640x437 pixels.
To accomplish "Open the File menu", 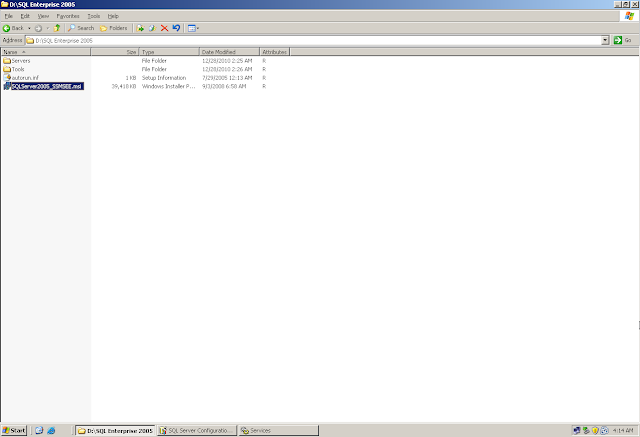I will [9, 16].
